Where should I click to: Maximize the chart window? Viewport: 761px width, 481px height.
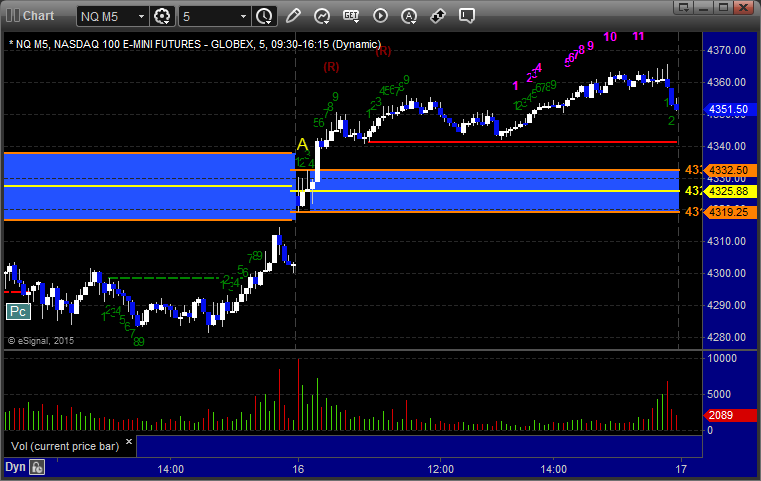click(724, 7)
